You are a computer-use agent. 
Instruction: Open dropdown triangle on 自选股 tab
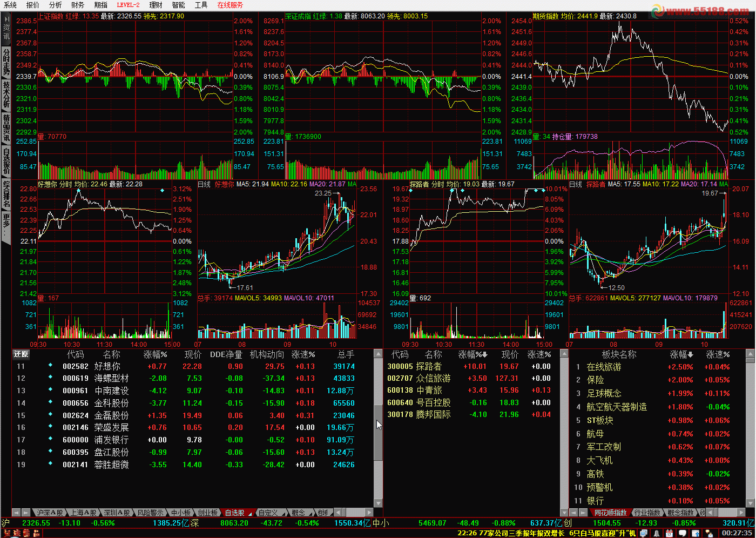click(250, 514)
